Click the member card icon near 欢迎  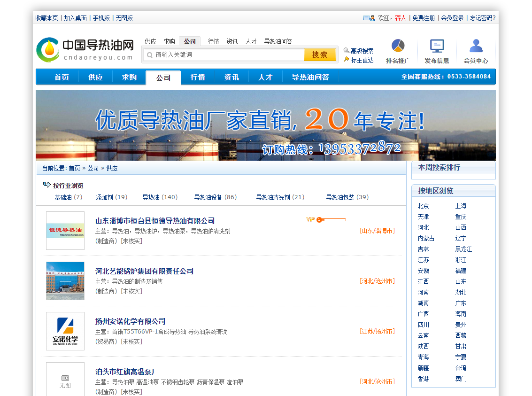(369, 18)
